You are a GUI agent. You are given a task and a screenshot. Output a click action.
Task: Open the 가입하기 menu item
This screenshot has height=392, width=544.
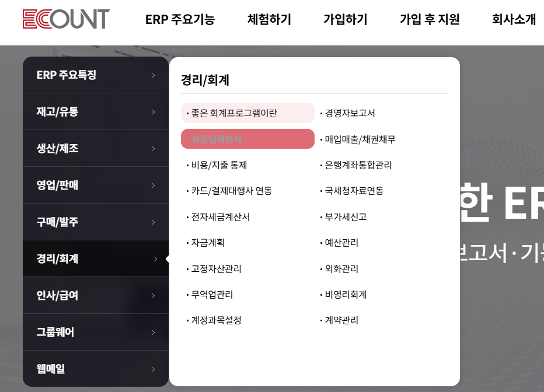346,19
